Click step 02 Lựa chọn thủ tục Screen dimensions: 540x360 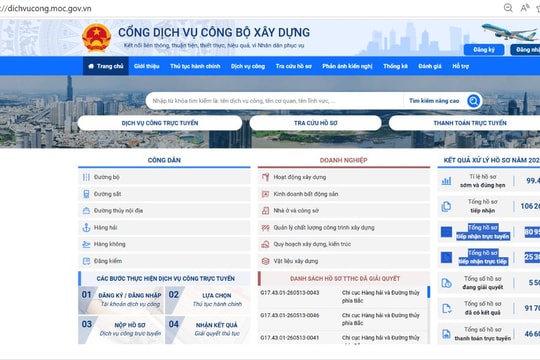pyautogui.click(x=208, y=300)
